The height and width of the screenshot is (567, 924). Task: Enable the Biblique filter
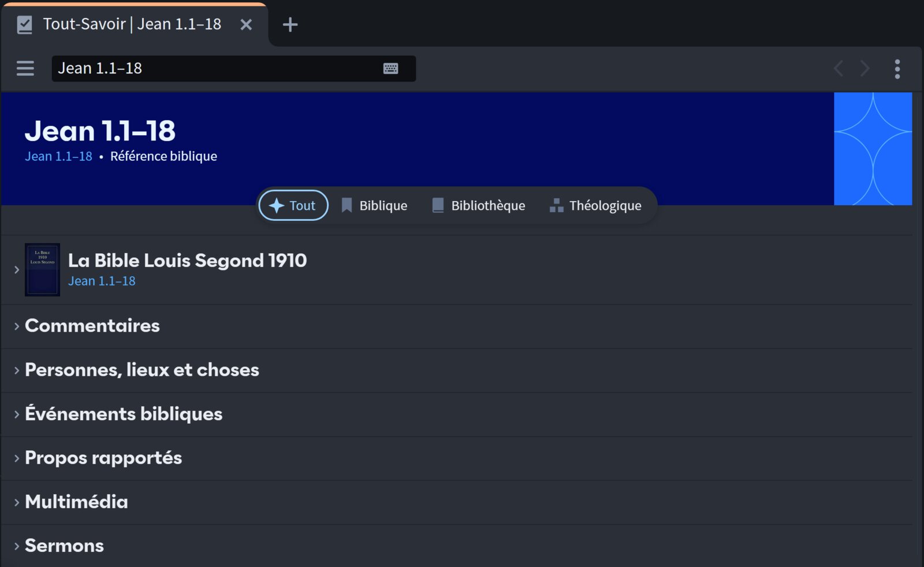pos(383,205)
